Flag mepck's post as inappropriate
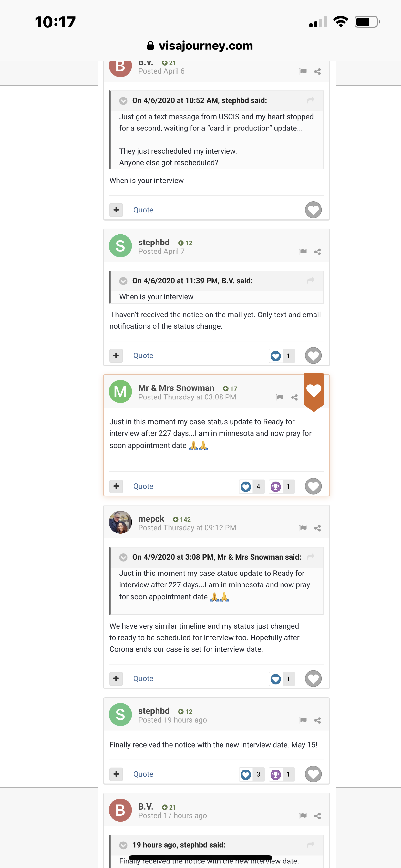 303,528
